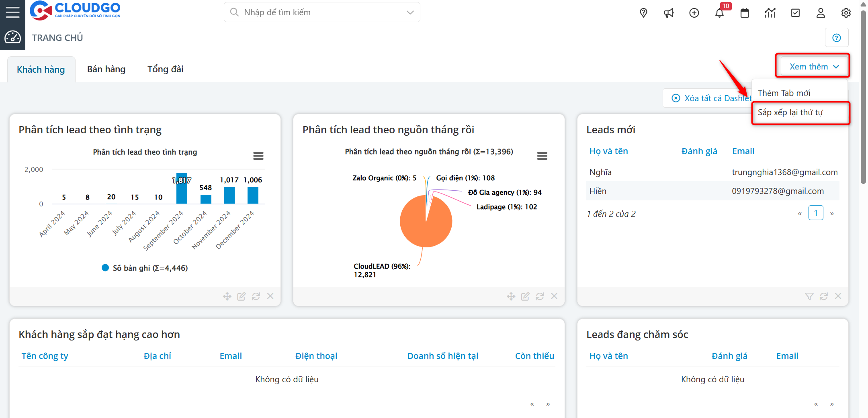The height and width of the screenshot is (418, 868).
Task: Open the hamburger main menu
Action: point(12,12)
